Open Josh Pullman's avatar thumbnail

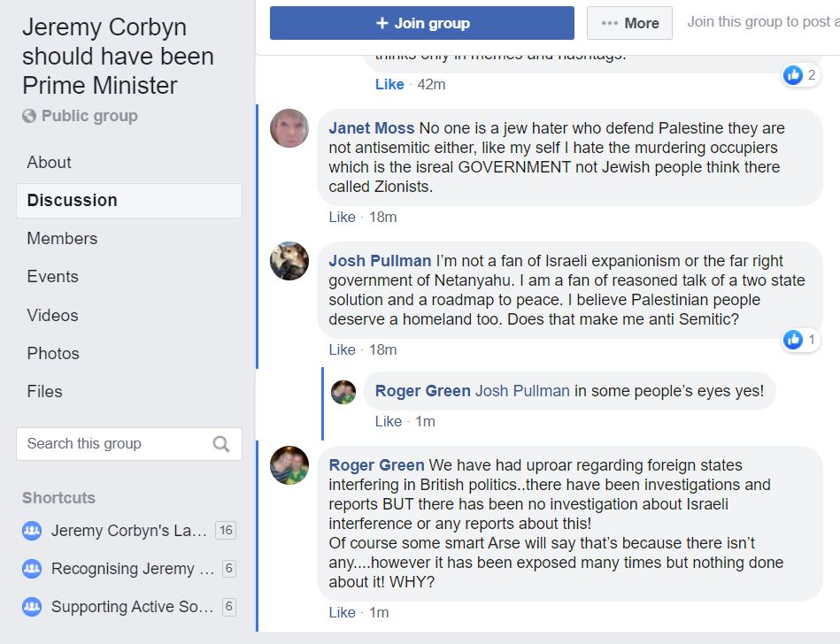(x=289, y=261)
